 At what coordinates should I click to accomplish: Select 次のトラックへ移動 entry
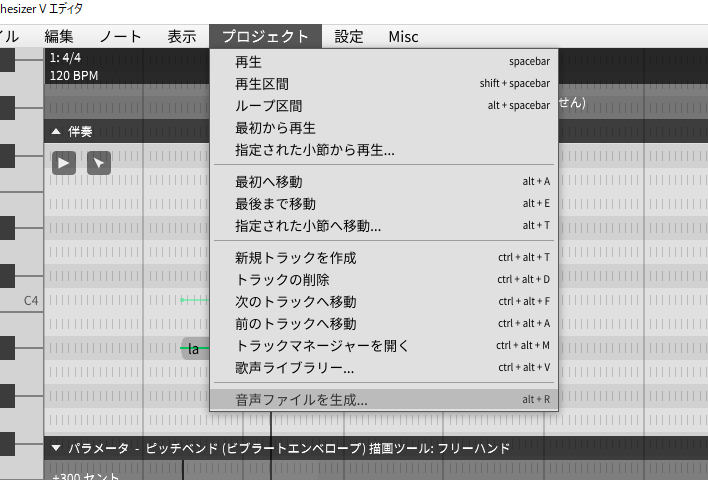[384, 302]
